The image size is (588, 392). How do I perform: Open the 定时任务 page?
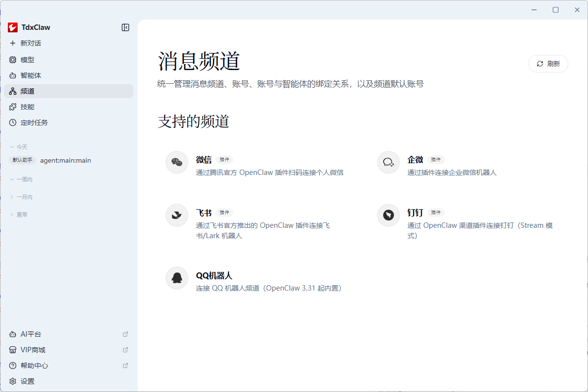pos(69,122)
